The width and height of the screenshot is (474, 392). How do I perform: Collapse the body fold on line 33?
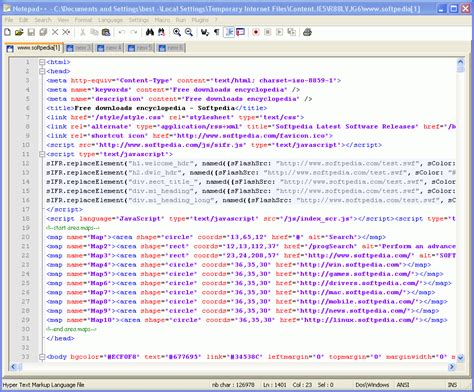click(42, 357)
